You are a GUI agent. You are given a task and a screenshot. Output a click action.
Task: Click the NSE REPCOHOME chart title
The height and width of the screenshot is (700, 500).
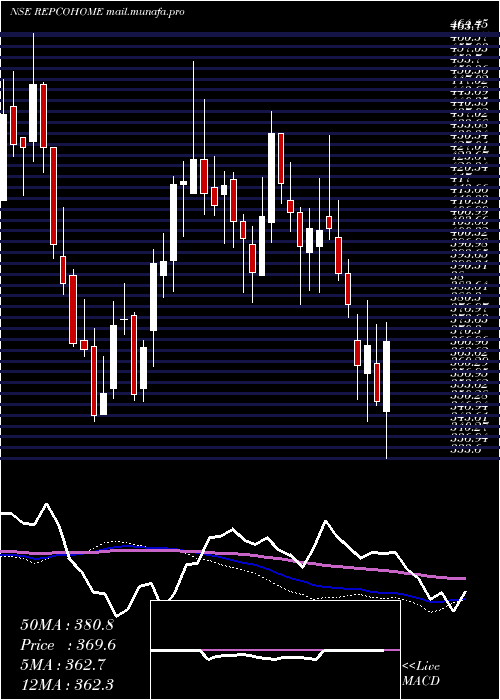pos(97,12)
